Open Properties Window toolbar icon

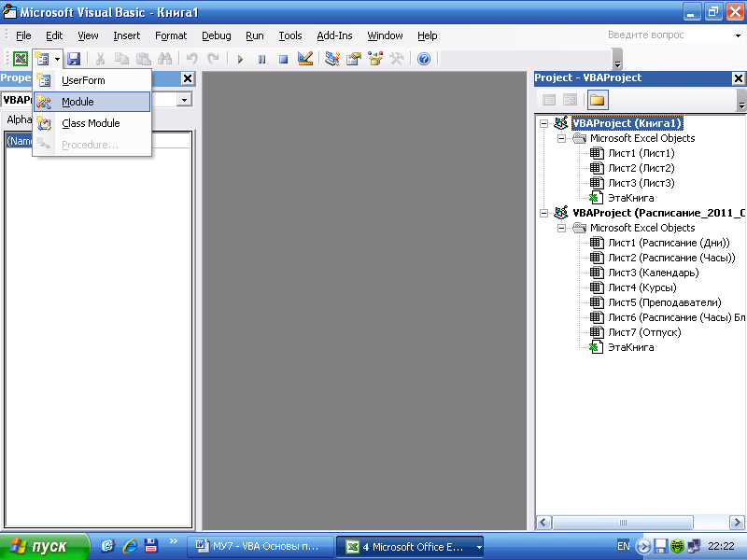pos(354,59)
